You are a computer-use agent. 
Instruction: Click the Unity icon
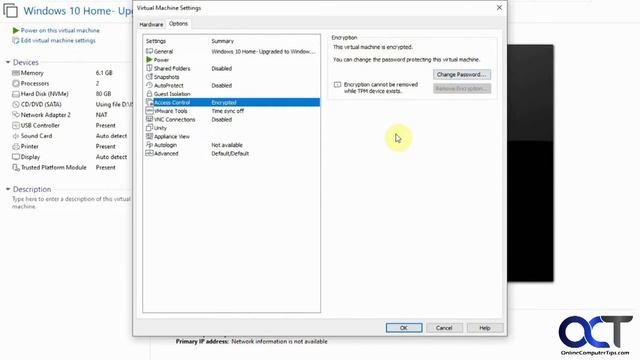point(149,128)
